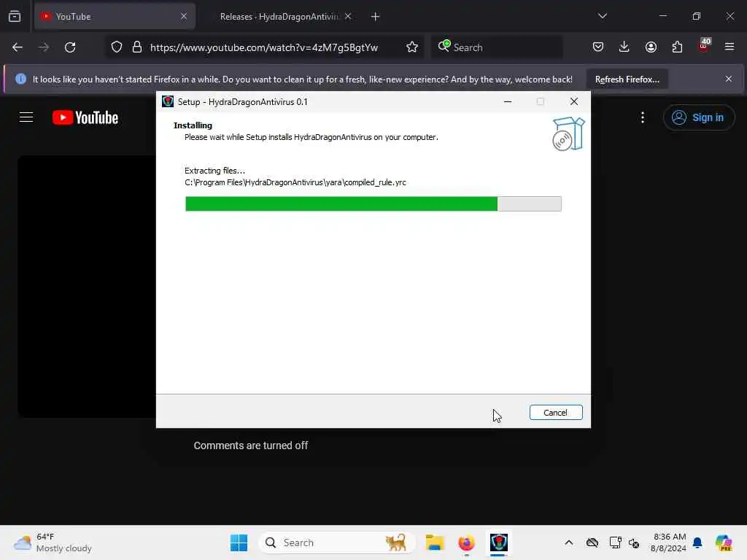Screen dimensions: 747x560
Task: Minimize the Firefox browser window
Action: pyautogui.click(x=662, y=16)
